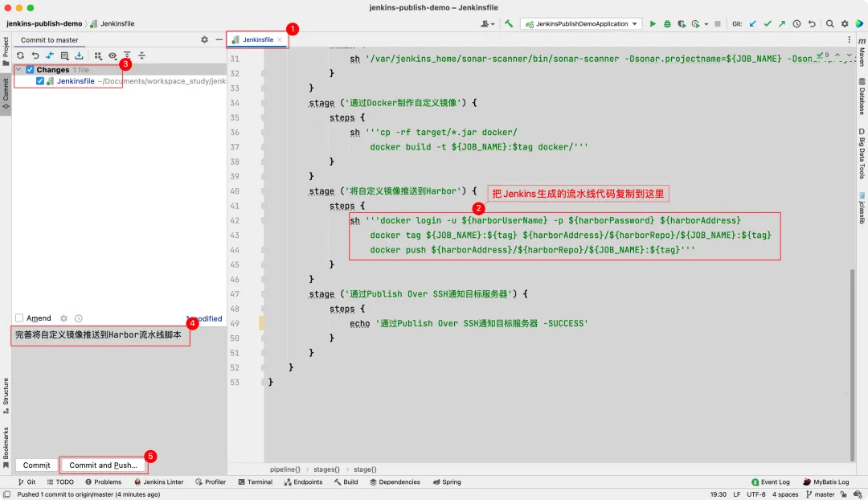Click the pipeline{} breadcrumb
The height and width of the screenshot is (500, 868).
(x=285, y=469)
